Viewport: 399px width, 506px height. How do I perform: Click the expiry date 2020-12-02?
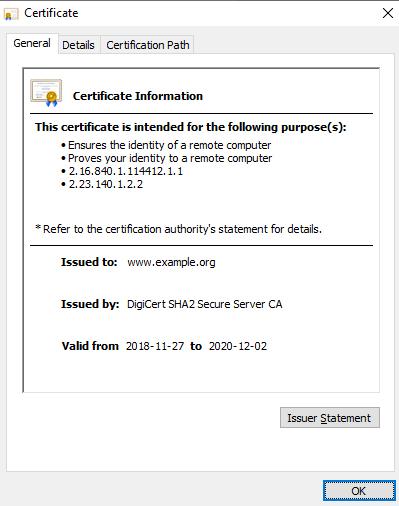pyautogui.click(x=238, y=346)
